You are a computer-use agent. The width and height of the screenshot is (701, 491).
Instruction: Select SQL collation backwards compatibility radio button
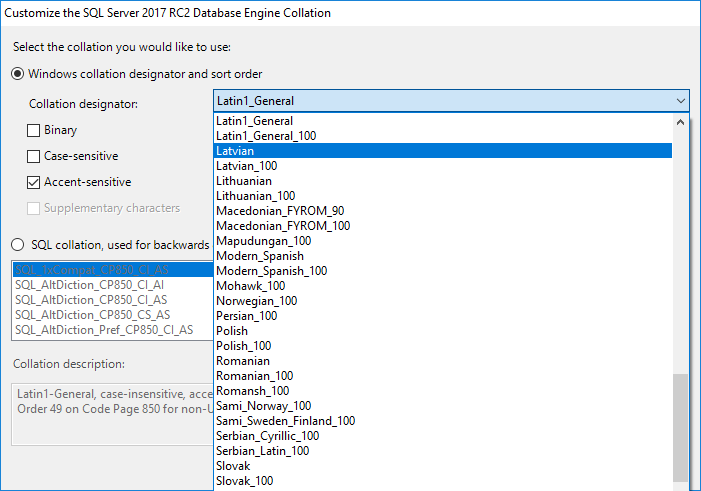[x=17, y=245]
